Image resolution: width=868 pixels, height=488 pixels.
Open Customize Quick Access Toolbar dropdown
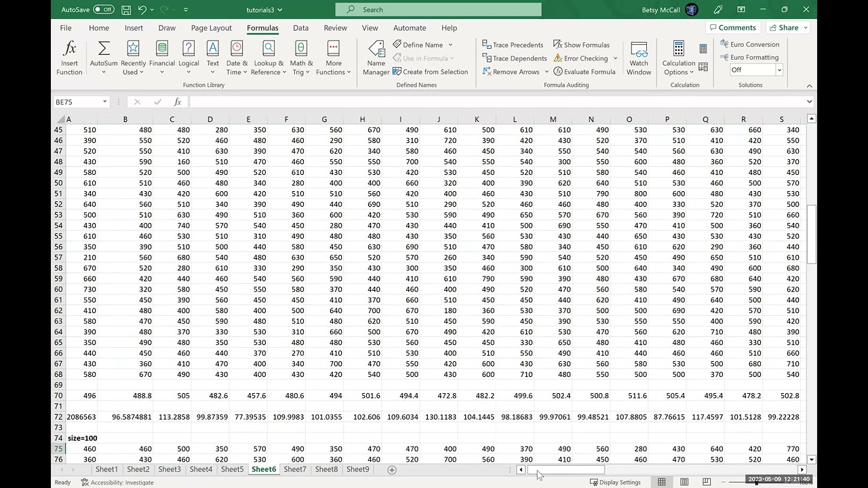(186, 9)
